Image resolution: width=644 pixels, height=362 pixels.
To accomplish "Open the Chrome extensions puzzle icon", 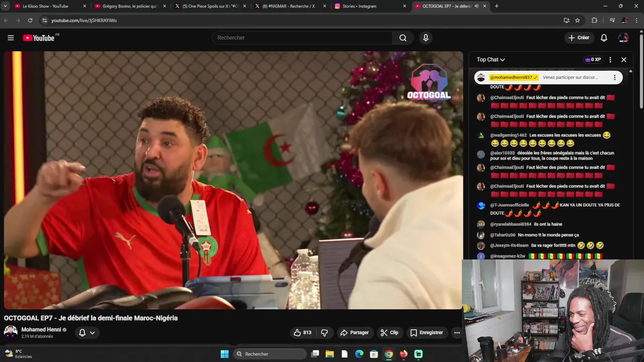I will [594, 20].
